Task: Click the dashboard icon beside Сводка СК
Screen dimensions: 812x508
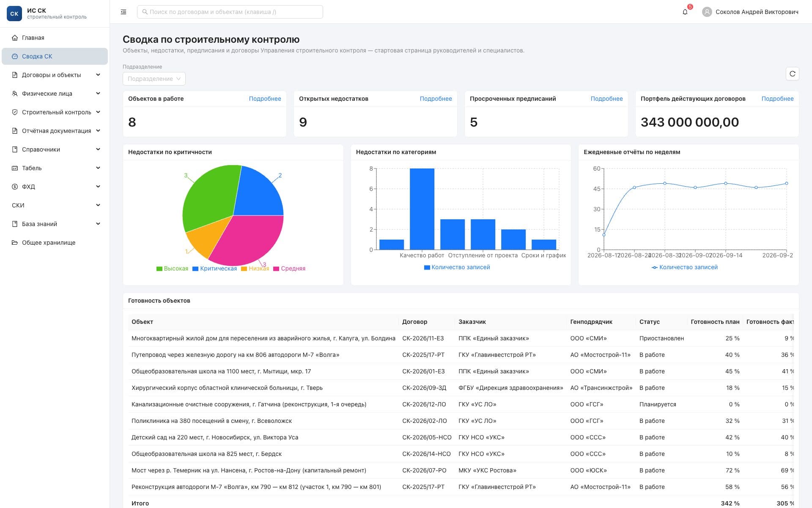Action: tap(15, 56)
